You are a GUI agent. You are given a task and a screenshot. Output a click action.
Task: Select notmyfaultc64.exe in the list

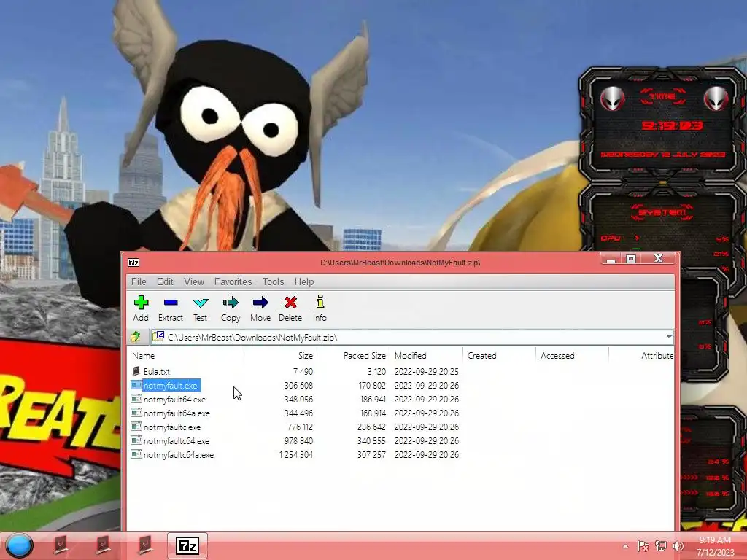tap(177, 441)
